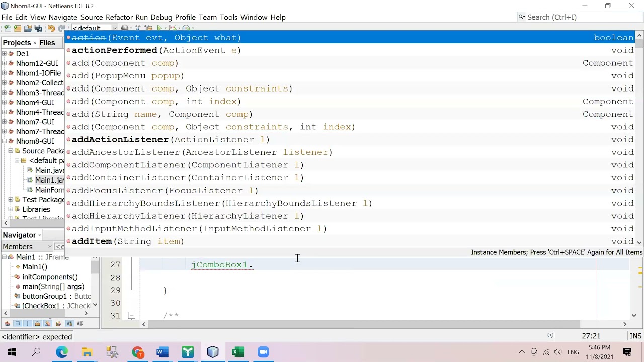Toggle Sort by Name in Navigator

coord(69,323)
